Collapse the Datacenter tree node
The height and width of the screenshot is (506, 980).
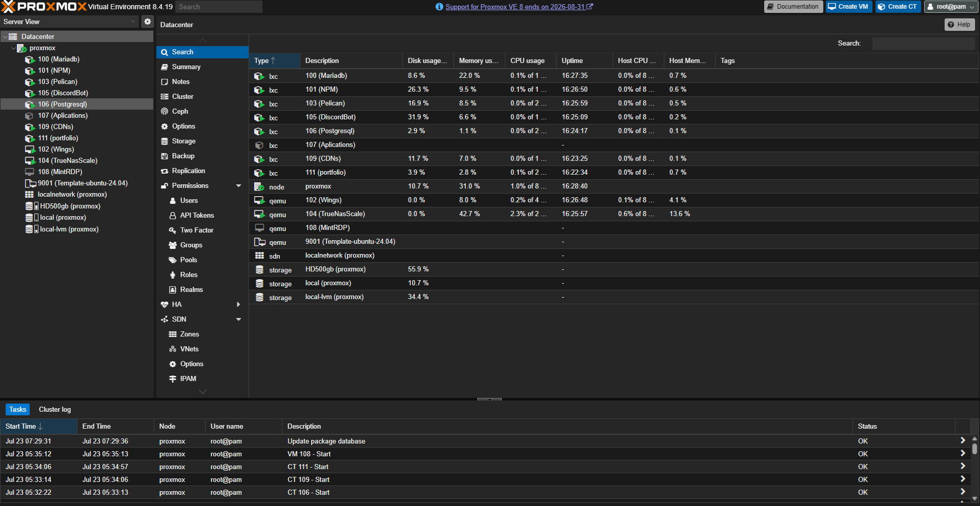(x=5, y=37)
